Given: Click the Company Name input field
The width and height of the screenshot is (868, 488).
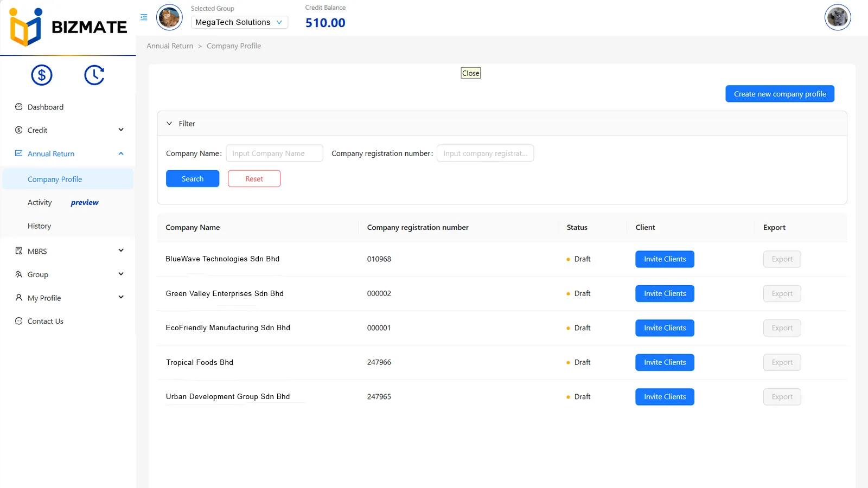Looking at the screenshot, I should pyautogui.click(x=275, y=153).
